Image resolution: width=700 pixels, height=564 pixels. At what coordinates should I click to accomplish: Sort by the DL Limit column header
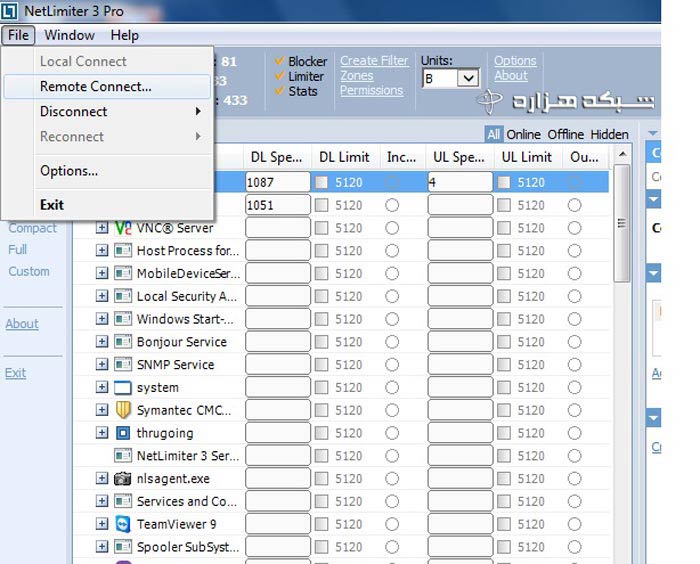click(x=344, y=157)
